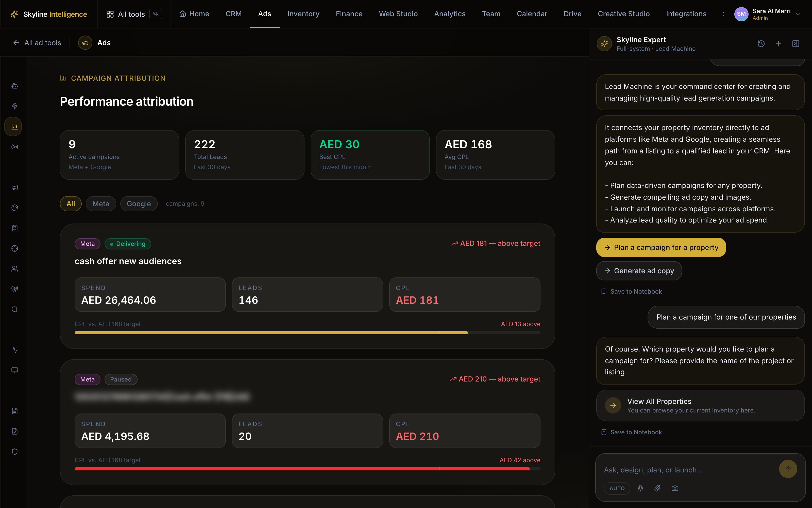
Task: Click the clipboard list sidebar icon
Action: [14, 228]
